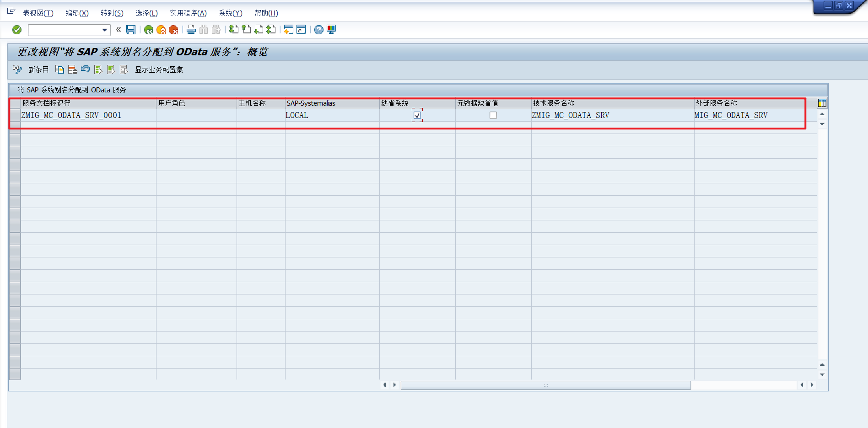The height and width of the screenshot is (428, 868).
Task: Click the ZMIG_MC_ODATA_SRV technical service name cell
Action: pos(613,115)
